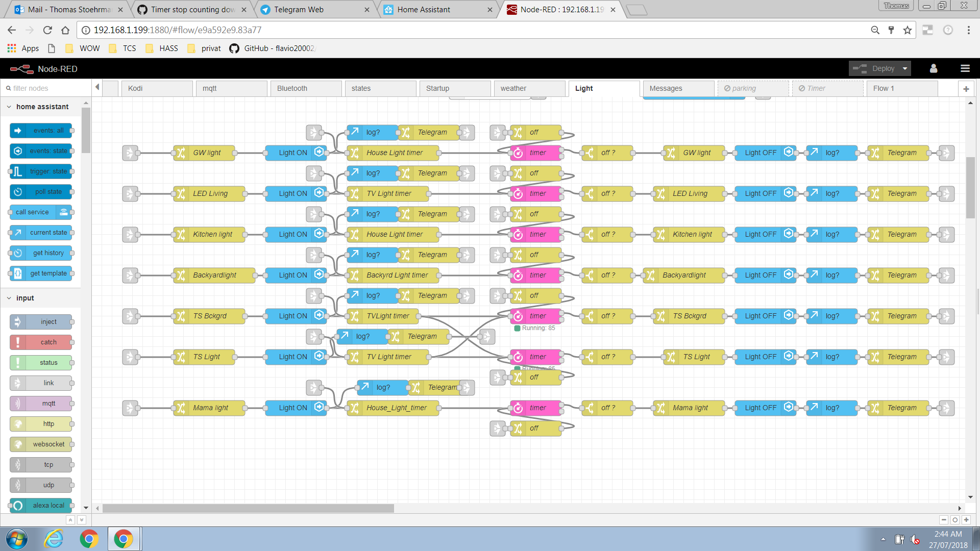Select the udp palette node
Viewport: 980px width, 551px height.
click(x=41, y=485)
